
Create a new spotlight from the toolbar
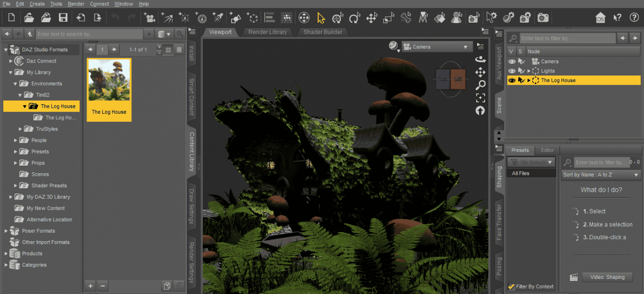coord(218,18)
